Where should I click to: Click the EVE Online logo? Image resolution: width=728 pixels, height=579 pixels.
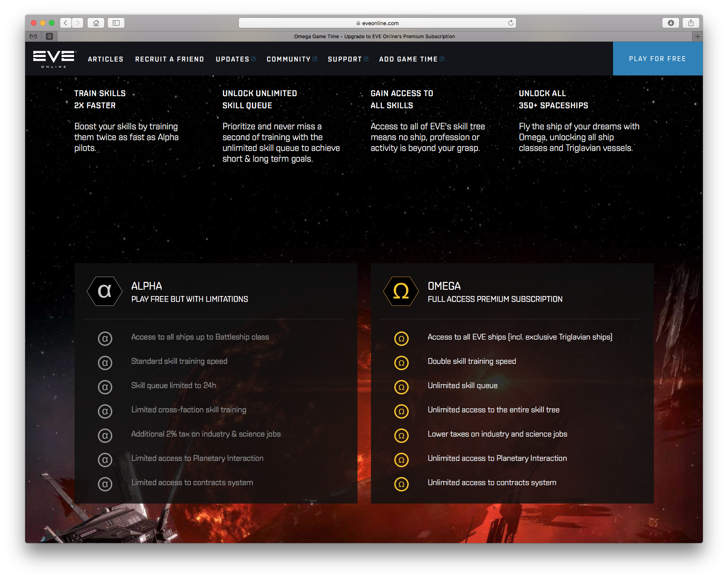54,59
